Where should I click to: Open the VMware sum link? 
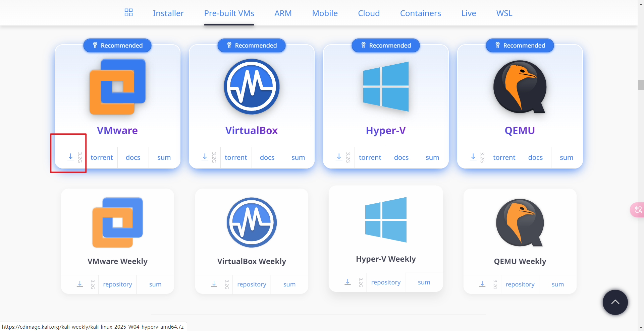(164, 157)
